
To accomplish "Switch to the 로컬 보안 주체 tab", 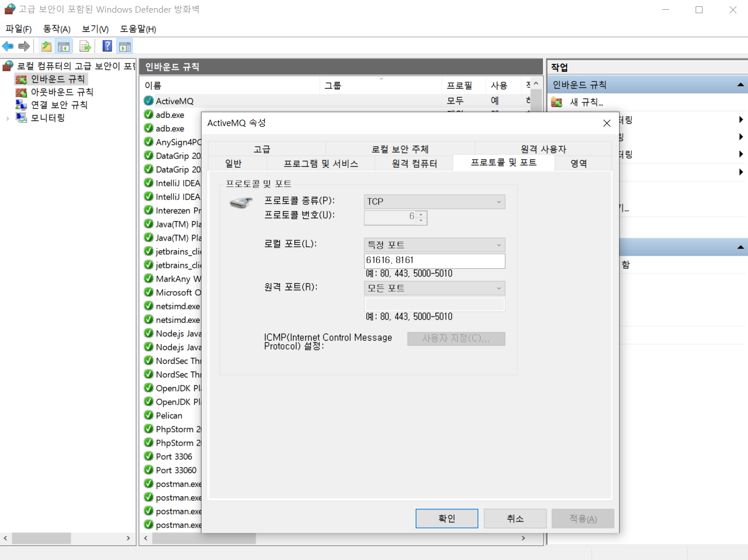I will [x=400, y=149].
